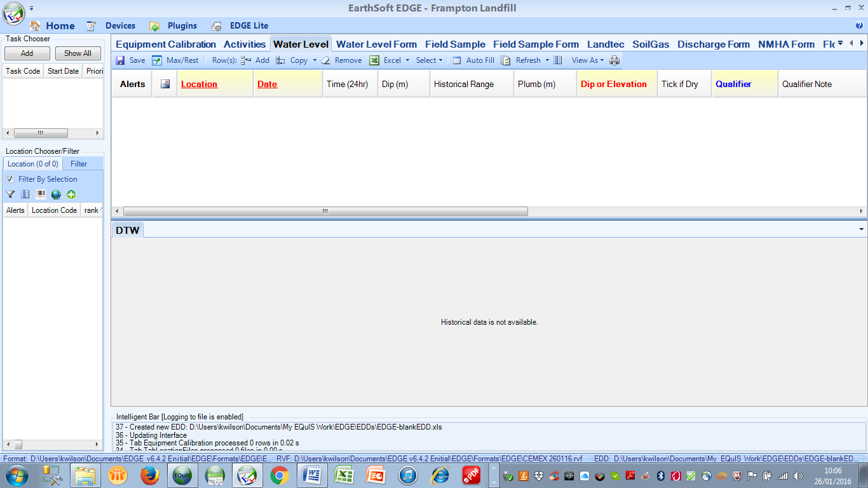This screenshot has height=488, width=868.
Task: Click the printer icon in toolbar
Action: click(614, 60)
